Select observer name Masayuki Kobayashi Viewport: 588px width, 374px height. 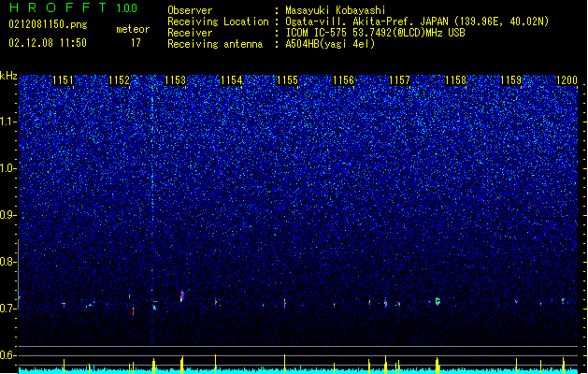(336, 10)
